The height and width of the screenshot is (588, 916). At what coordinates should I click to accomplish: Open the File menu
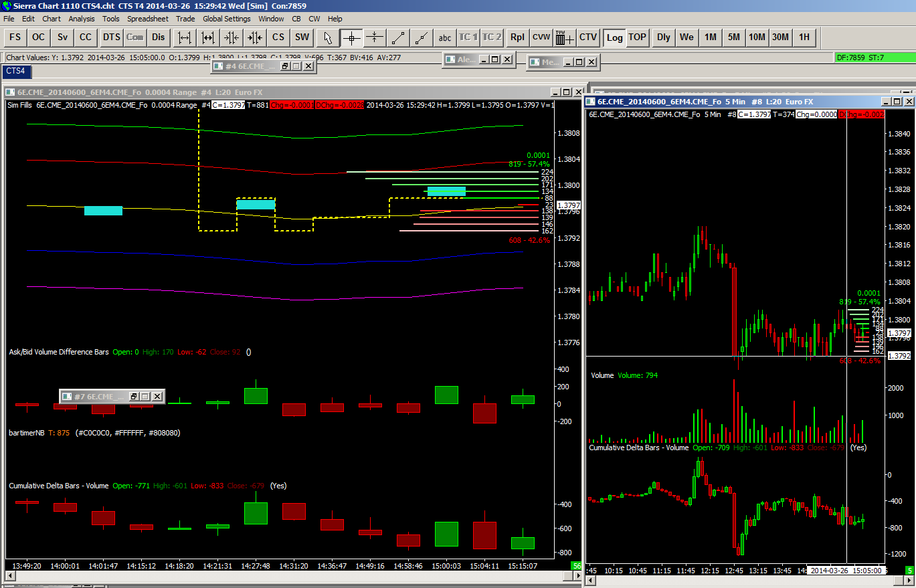coord(9,19)
